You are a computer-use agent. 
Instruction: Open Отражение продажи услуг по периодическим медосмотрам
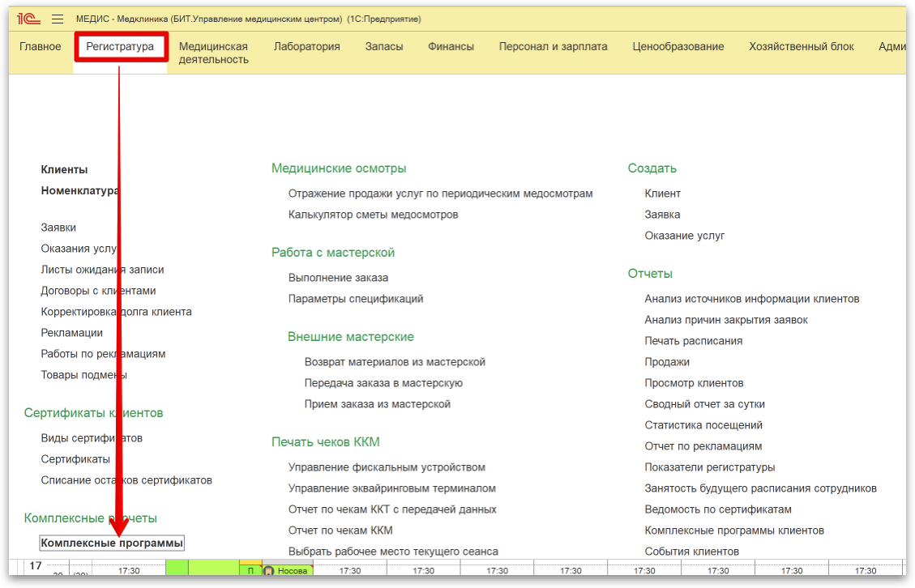[440, 194]
